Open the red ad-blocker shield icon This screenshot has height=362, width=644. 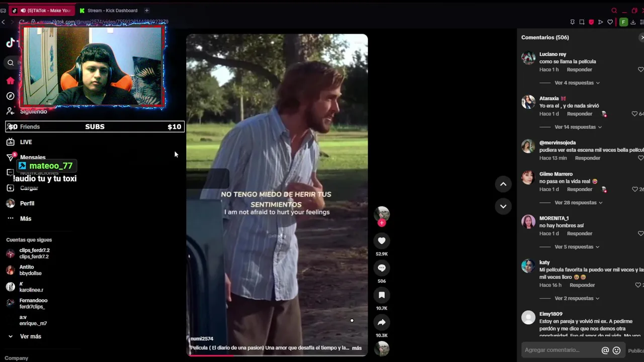coord(591,22)
